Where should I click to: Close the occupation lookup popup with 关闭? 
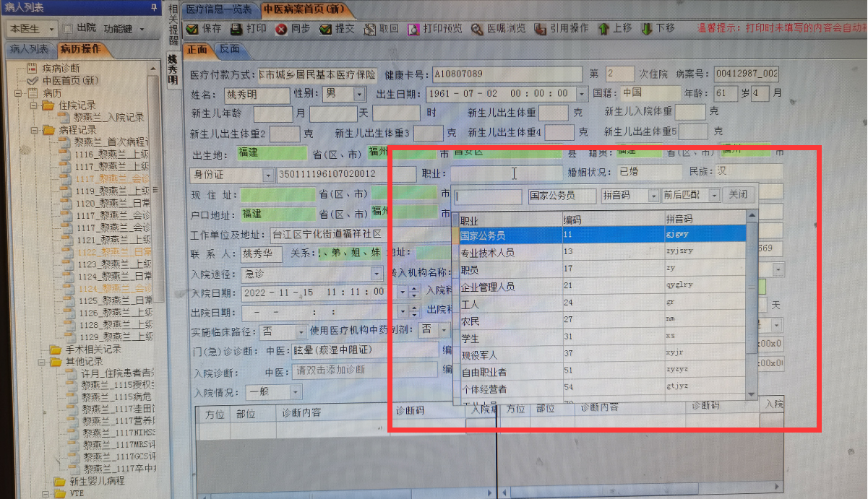[x=738, y=195]
